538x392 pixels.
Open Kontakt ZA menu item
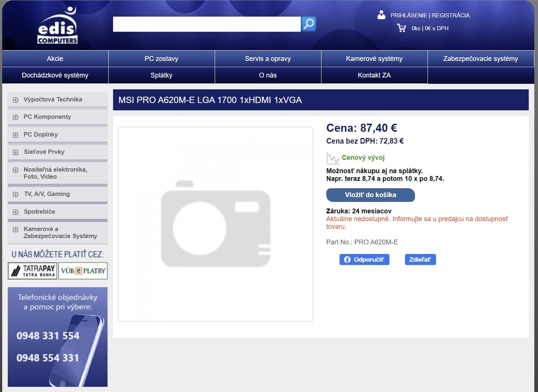(374, 75)
